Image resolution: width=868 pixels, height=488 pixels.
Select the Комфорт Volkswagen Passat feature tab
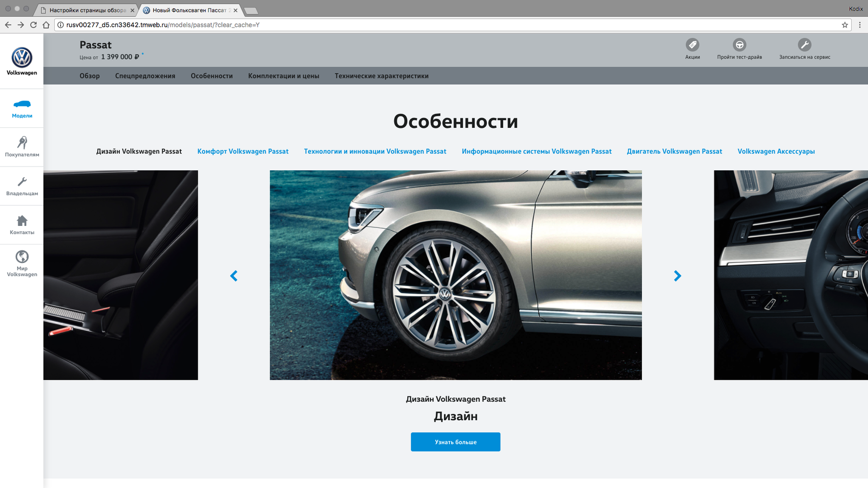tap(243, 151)
